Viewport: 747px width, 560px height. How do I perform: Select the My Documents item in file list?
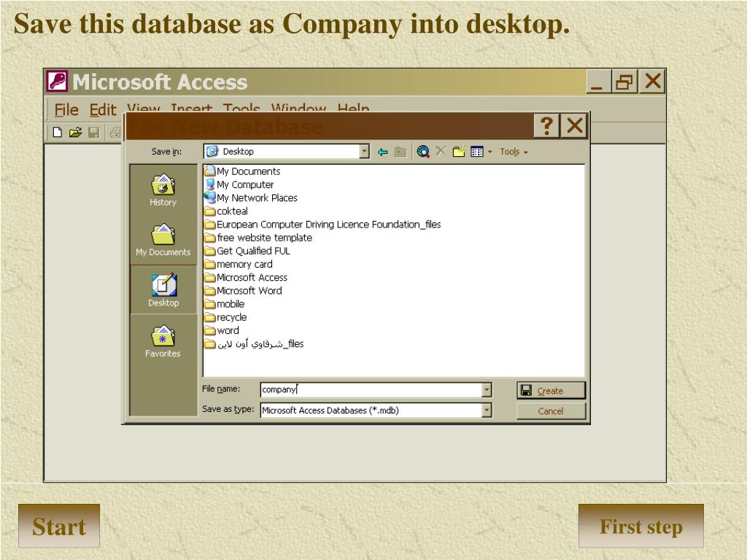tap(242, 171)
